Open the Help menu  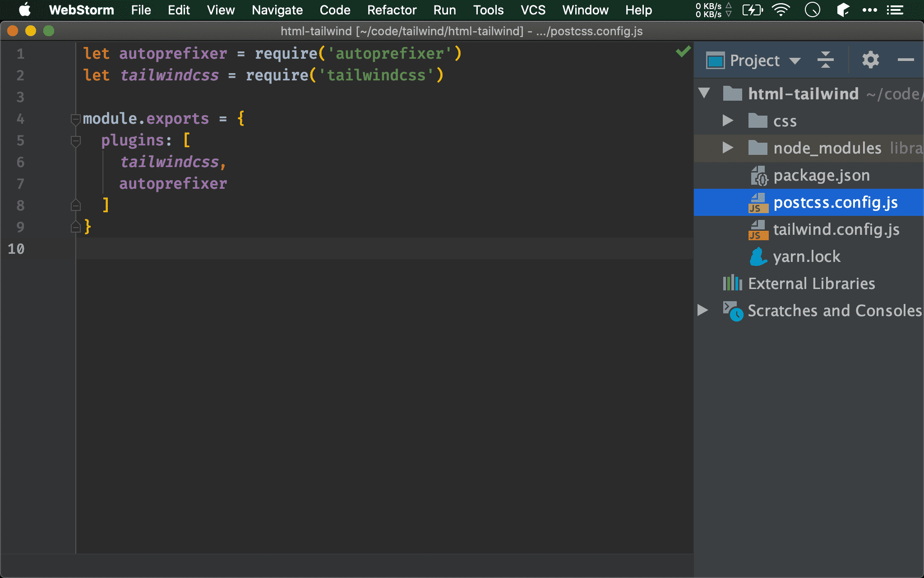point(638,10)
